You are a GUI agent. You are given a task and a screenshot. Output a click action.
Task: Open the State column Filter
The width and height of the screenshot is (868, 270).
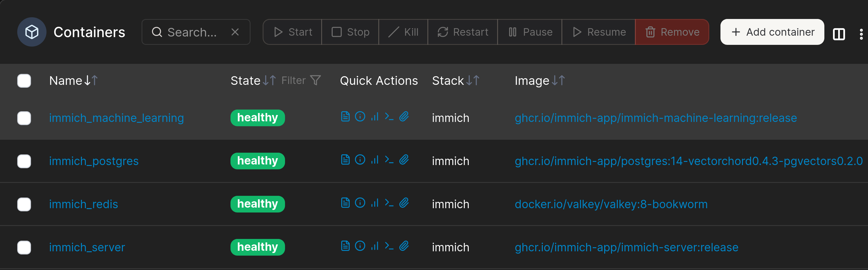pos(301,80)
